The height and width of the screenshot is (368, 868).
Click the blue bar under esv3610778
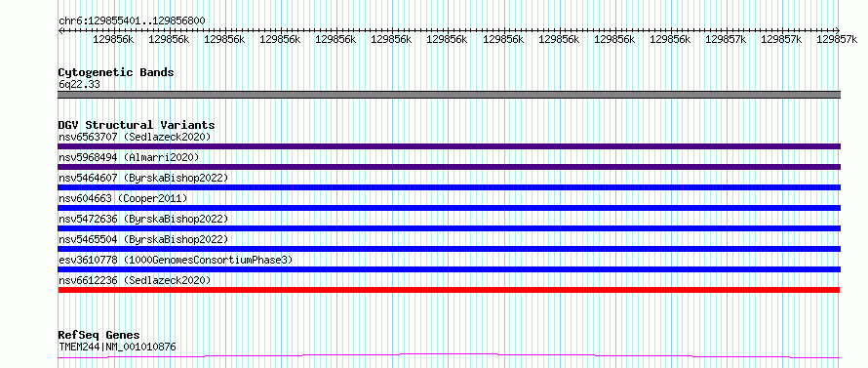449,269
